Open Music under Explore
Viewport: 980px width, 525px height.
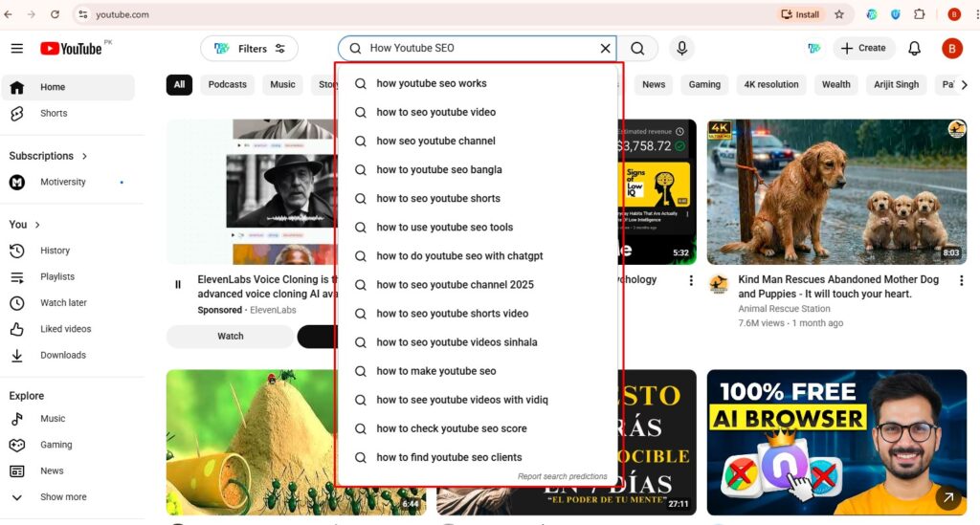[68, 419]
